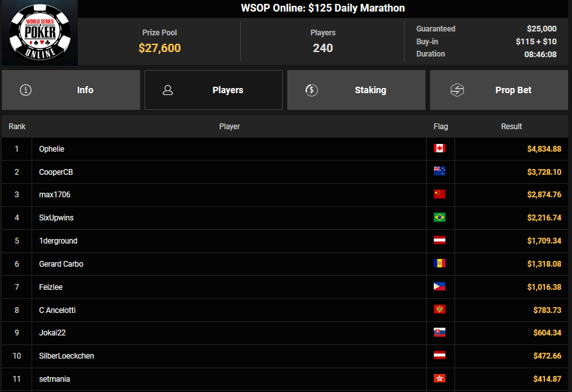
Task: Click the Philippines flag beside Feizlee
Action: coord(440,287)
